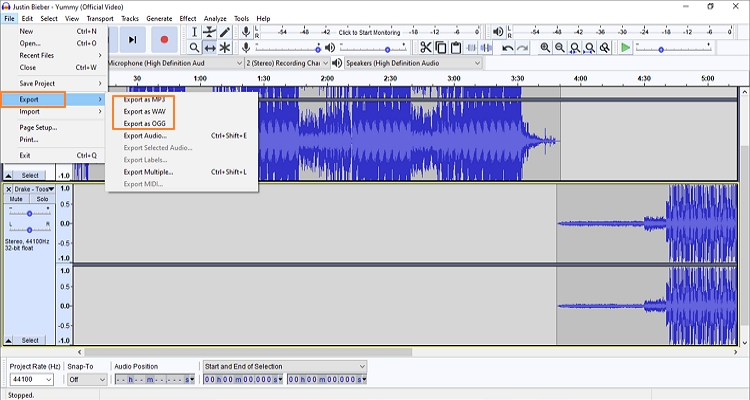Open the Save Project submenu

point(53,83)
